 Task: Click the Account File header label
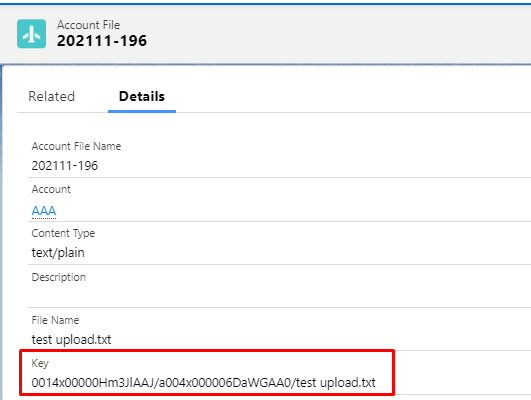[88, 25]
